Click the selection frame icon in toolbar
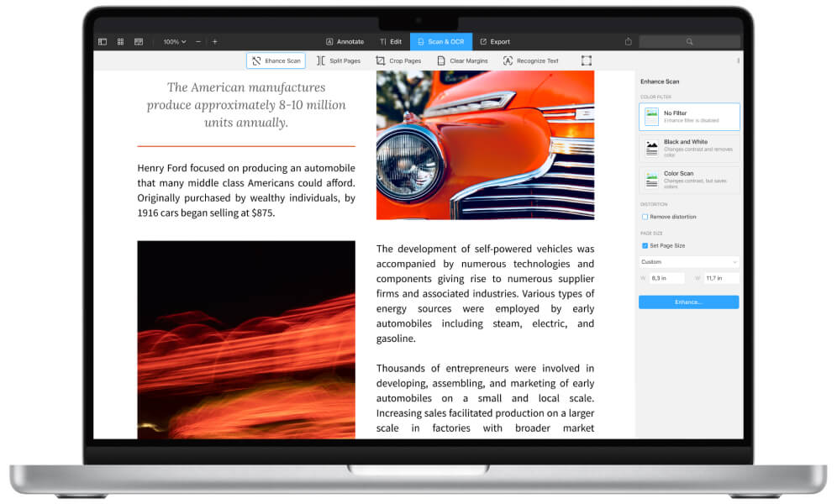This screenshot has width=837, height=504. 586,60
